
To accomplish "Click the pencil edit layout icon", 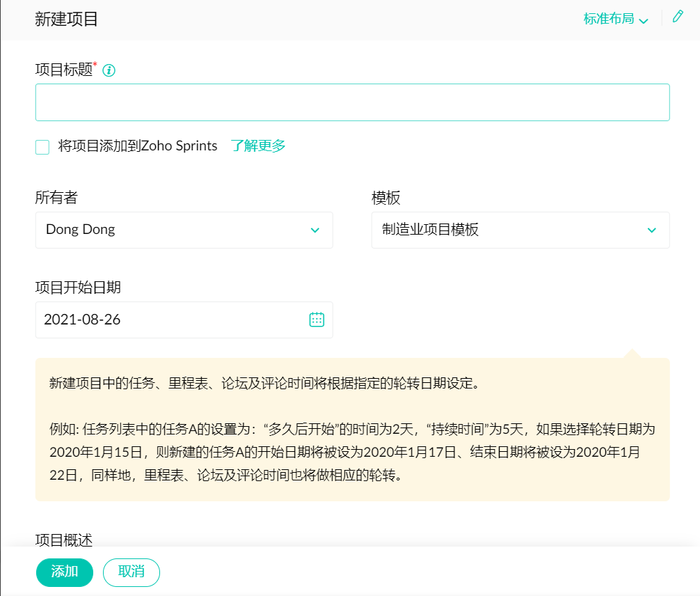I will tap(678, 17).
